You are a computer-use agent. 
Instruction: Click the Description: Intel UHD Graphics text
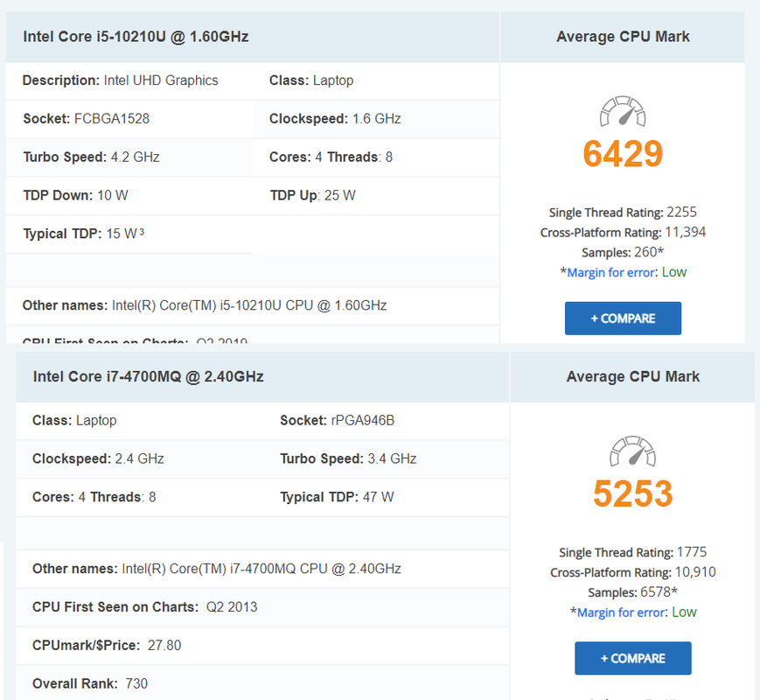(x=120, y=80)
